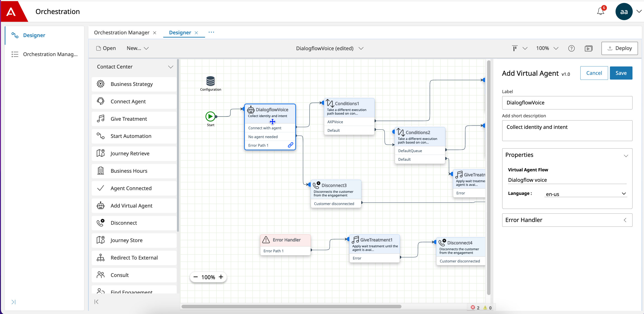Open the New... dropdown

pyautogui.click(x=138, y=48)
